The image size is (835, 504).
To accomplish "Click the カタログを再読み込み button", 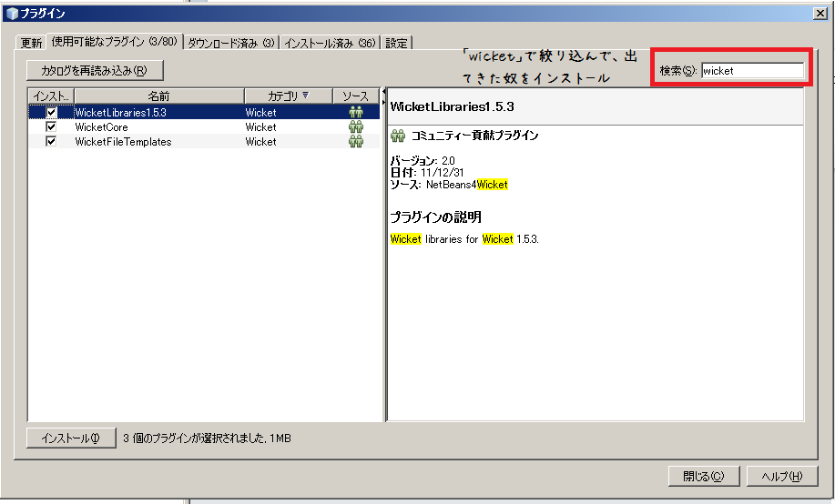I will tap(95, 70).
